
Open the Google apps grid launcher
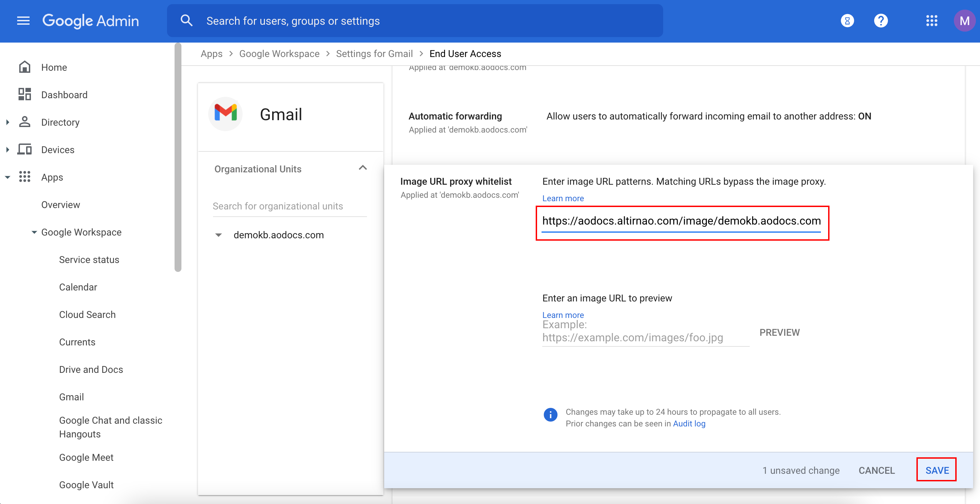point(931,21)
